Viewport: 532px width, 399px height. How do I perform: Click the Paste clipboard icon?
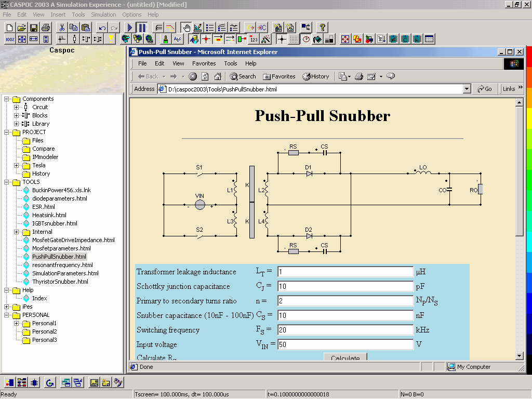pyautogui.click(x=86, y=28)
